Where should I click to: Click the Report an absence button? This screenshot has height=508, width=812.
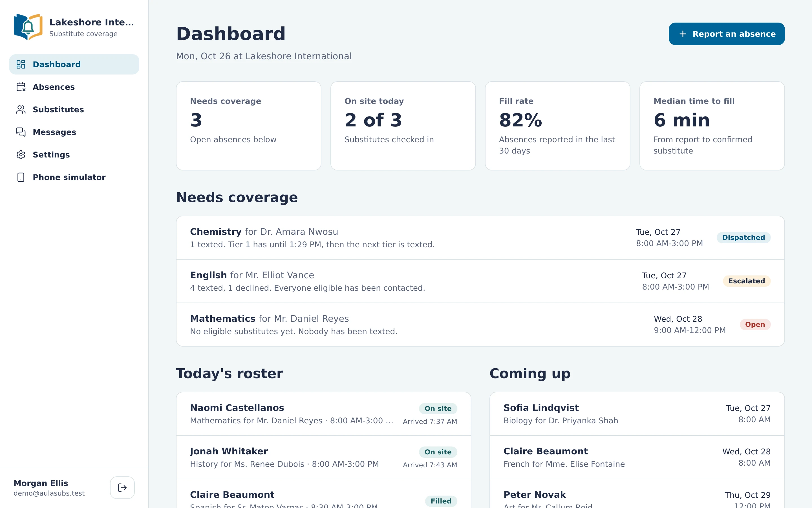[x=727, y=34]
